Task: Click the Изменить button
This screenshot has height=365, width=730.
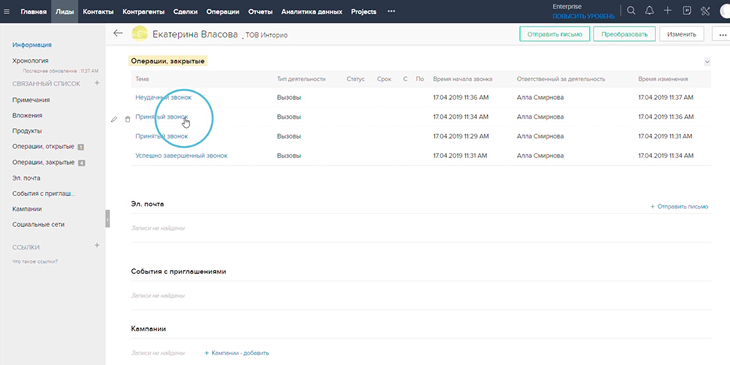Action: coord(682,34)
